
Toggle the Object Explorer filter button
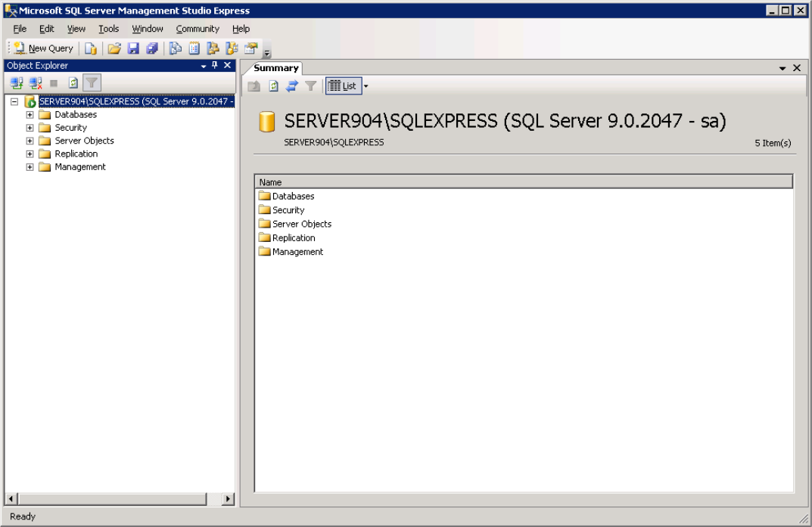click(x=92, y=83)
